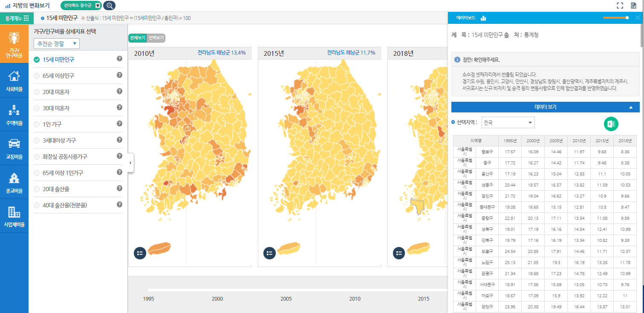The height and width of the screenshot is (313, 644).
Task: Collapse the left indicator panel with arrow
Action: click(x=130, y=163)
